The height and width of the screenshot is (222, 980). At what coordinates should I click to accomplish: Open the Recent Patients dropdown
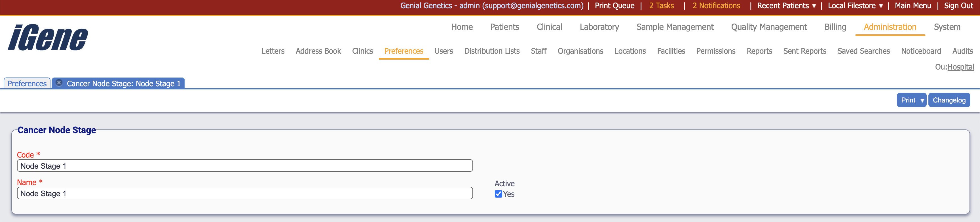point(786,6)
